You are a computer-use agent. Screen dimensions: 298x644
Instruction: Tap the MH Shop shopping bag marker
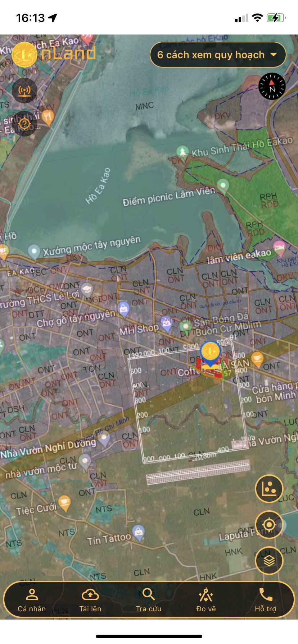coord(123,309)
